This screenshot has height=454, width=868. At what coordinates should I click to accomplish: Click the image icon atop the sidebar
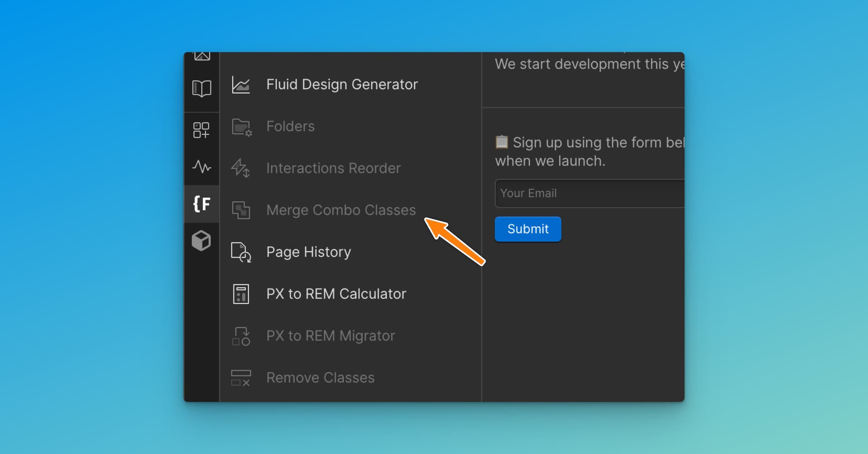(x=202, y=56)
